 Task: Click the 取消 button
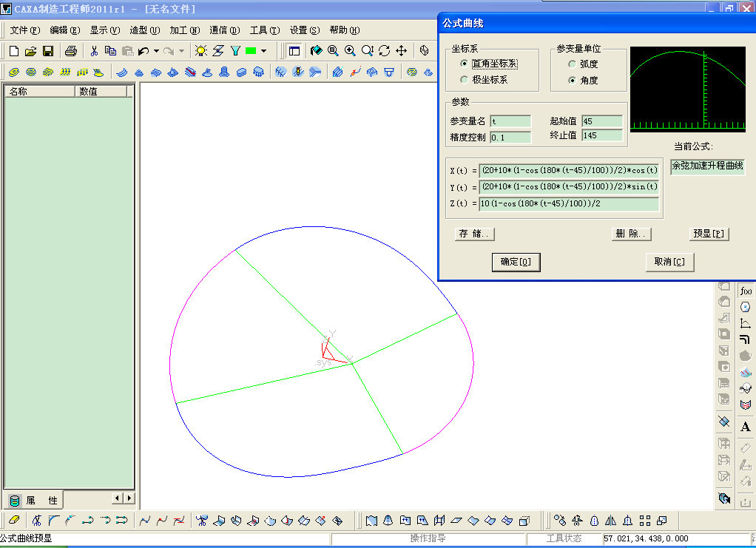point(669,262)
